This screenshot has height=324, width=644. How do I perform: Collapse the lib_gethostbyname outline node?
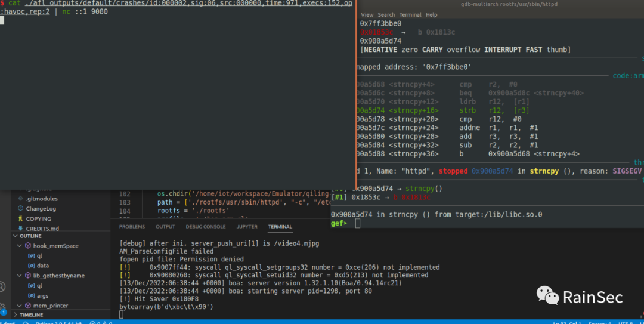tap(19, 276)
